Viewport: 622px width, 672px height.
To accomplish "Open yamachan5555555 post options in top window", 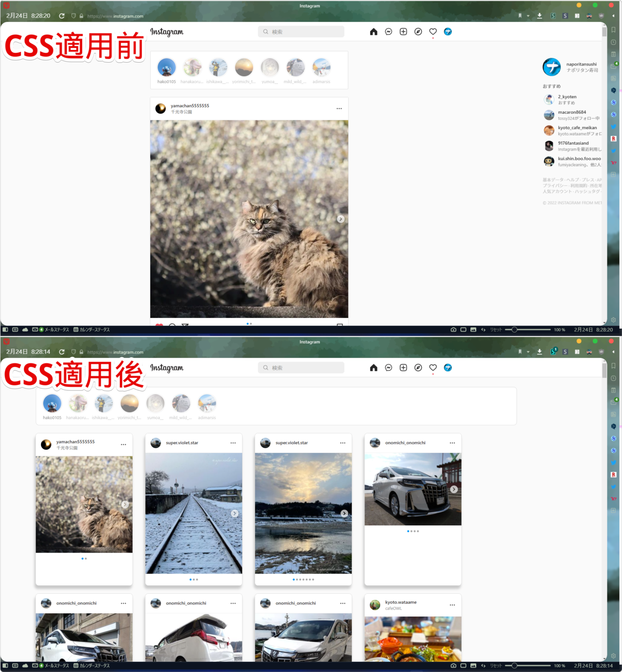I will (339, 109).
